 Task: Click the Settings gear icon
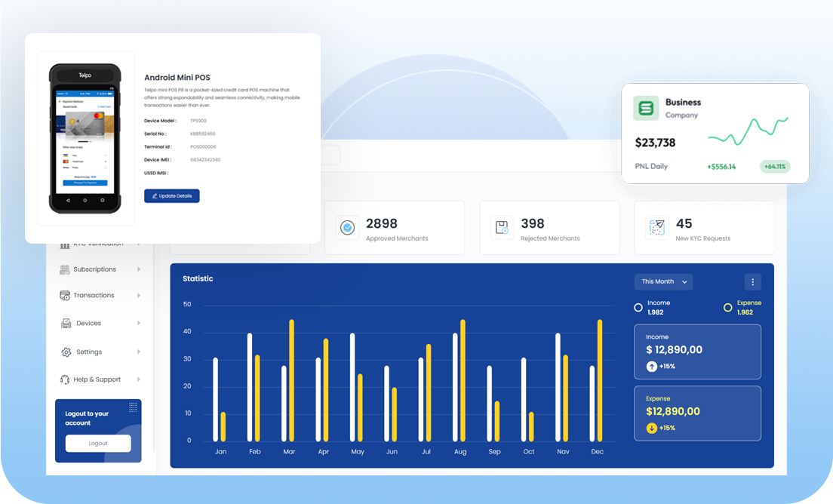[66, 352]
